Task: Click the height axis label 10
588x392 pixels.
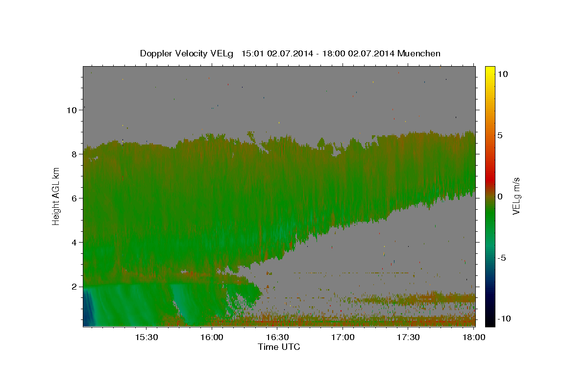Action: coord(73,110)
